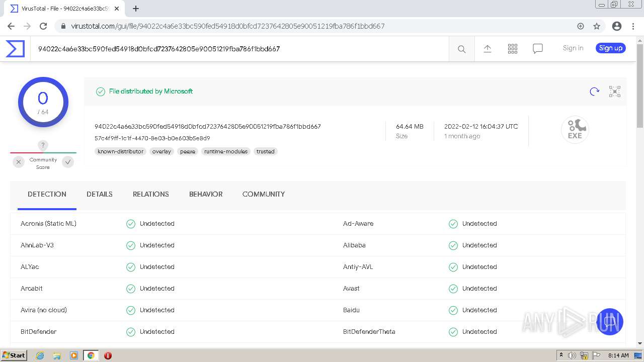Click the Acronis (Static ML) engine name
The width and height of the screenshot is (644, 362).
pos(48,224)
